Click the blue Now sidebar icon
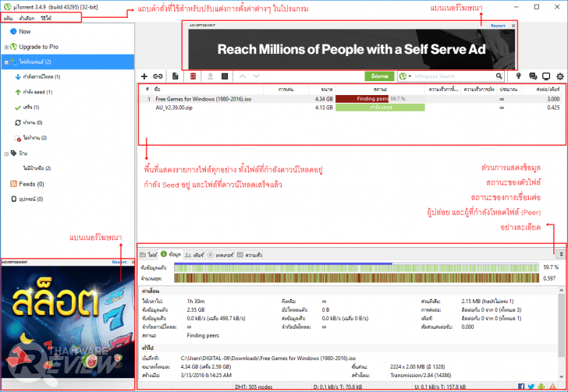Viewport: 568px width, 392px height. 13,31
